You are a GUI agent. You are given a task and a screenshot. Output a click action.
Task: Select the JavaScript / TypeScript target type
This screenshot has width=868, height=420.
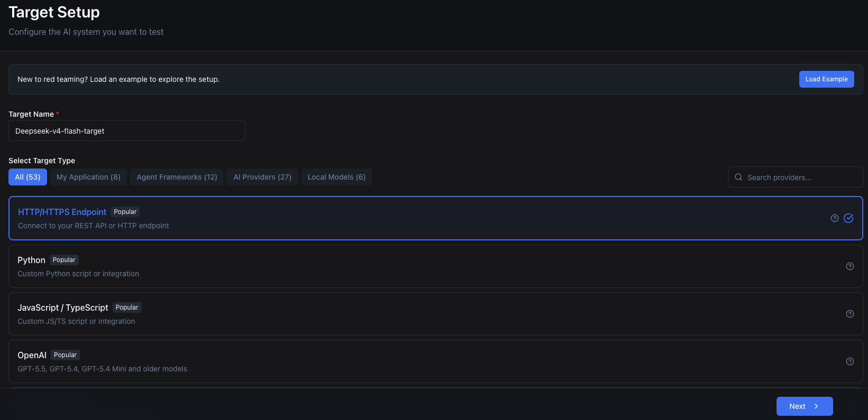tap(436, 314)
